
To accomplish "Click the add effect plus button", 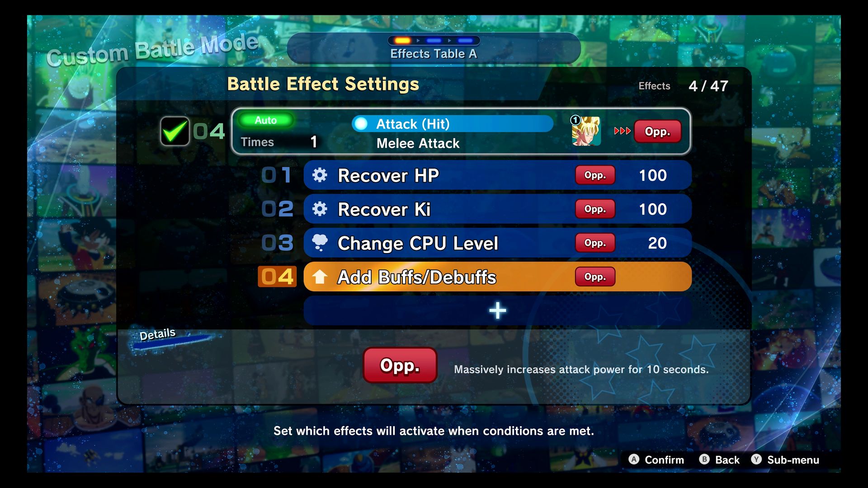I will click(x=496, y=310).
